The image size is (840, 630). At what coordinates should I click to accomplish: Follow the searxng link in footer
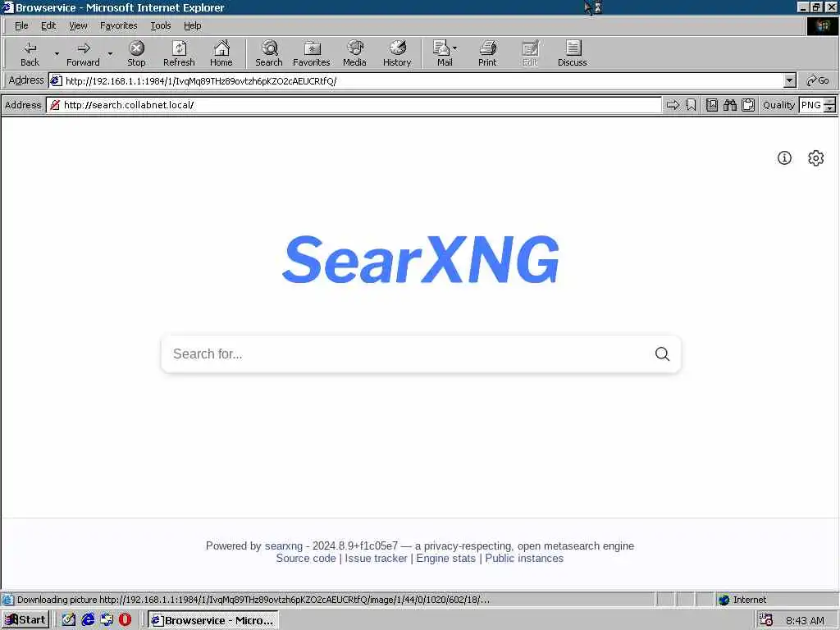click(283, 546)
